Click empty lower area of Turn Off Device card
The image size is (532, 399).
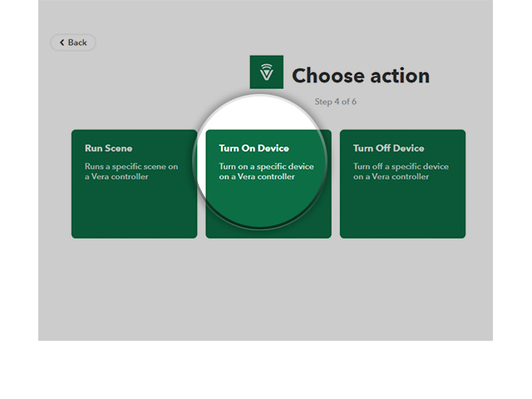click(x=402, y=212)
